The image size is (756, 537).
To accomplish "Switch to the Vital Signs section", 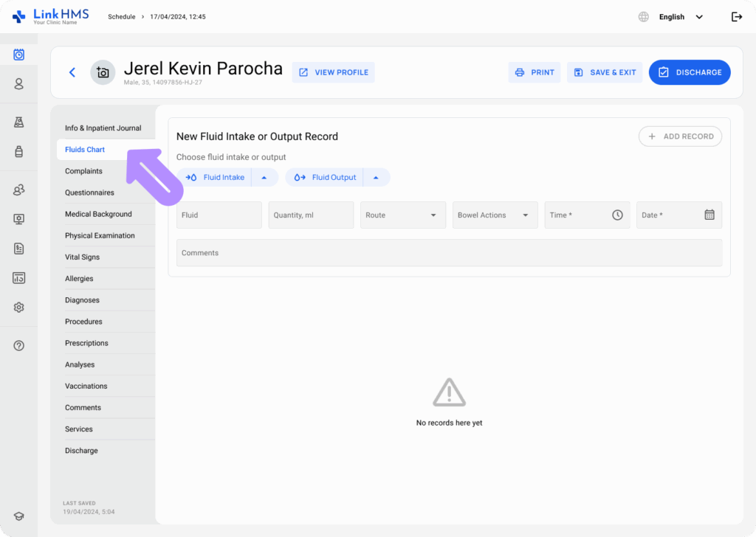I will [82, 257].
